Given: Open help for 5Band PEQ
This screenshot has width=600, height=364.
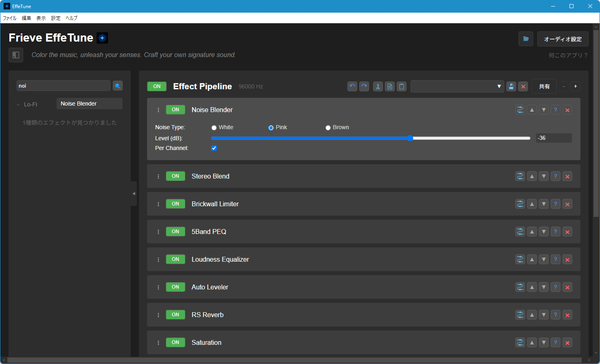Looking at the screenshot, I should 556,232.
